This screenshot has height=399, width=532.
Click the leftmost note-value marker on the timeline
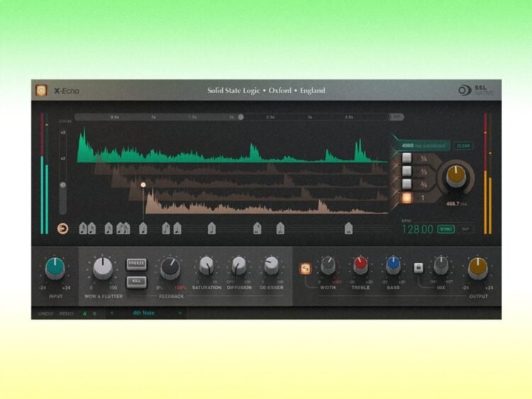tap(83, 228)
